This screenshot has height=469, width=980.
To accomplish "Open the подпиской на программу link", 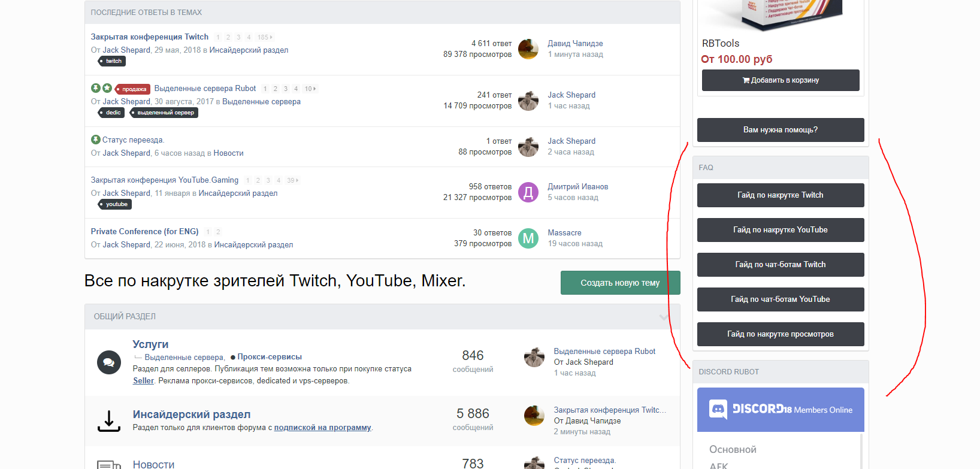I will point(322,428).
